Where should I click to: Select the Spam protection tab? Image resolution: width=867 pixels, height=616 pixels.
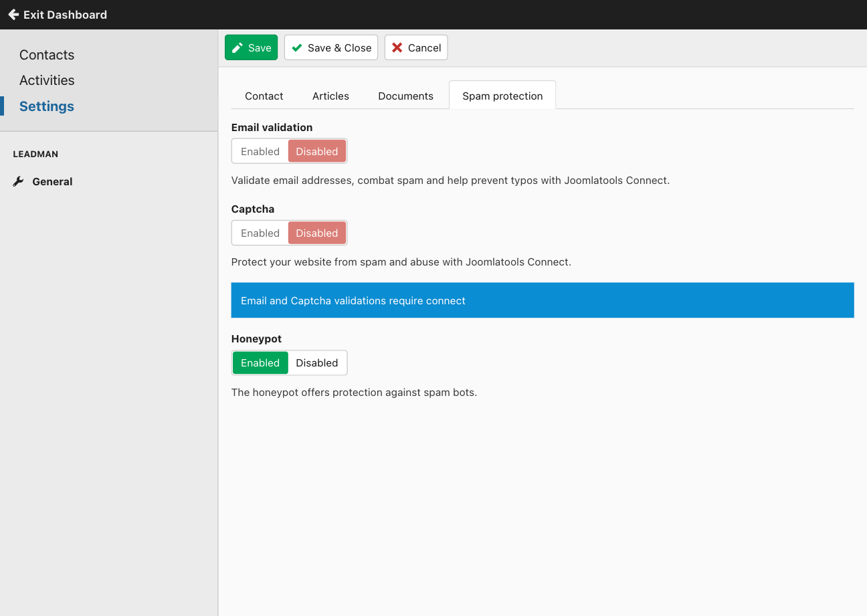coord(502,96)
